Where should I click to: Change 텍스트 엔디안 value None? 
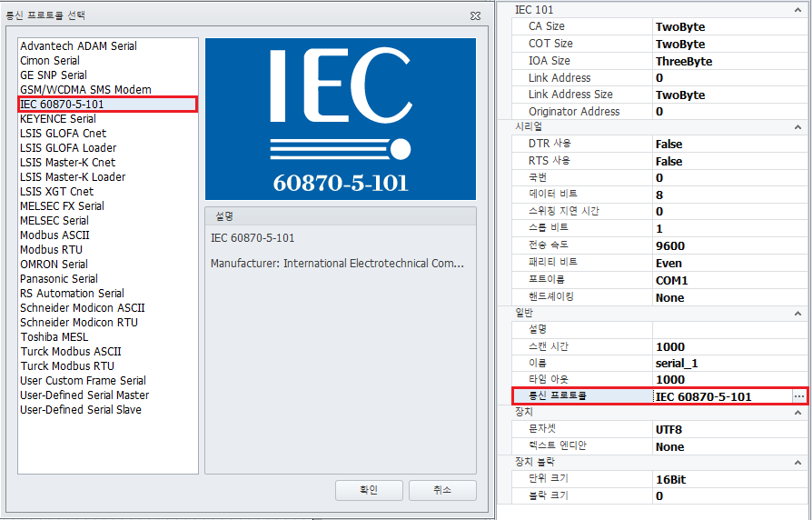729,446
